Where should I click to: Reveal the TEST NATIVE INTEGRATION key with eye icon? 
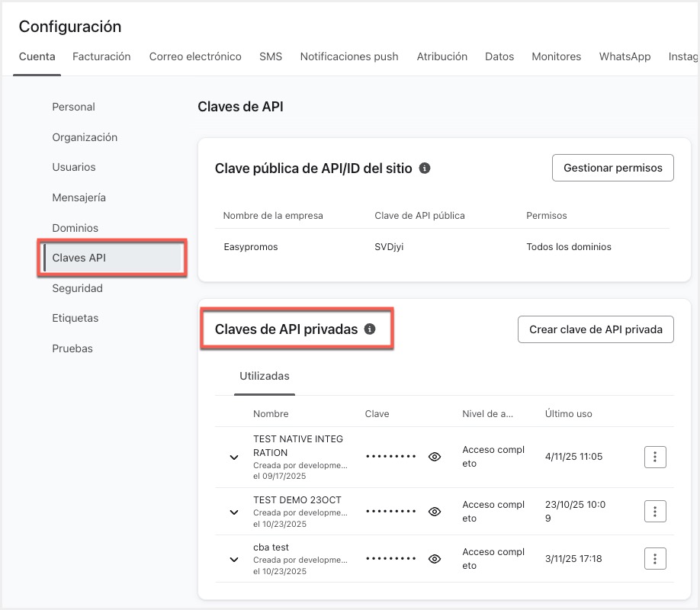coord(435,457)
